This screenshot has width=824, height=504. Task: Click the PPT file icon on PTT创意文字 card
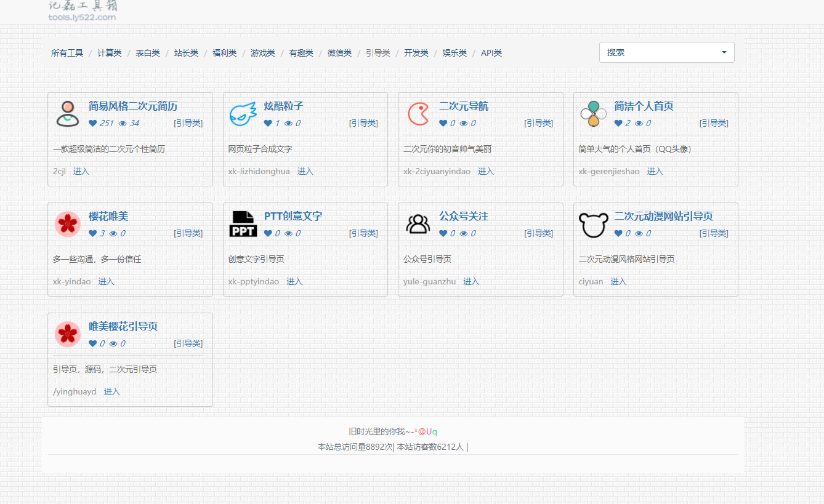(x=243, y=223)
